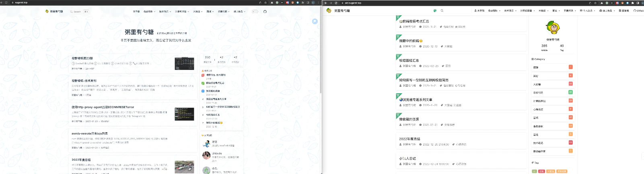Reload the sugarat.top tab in left window

[6, 2]
